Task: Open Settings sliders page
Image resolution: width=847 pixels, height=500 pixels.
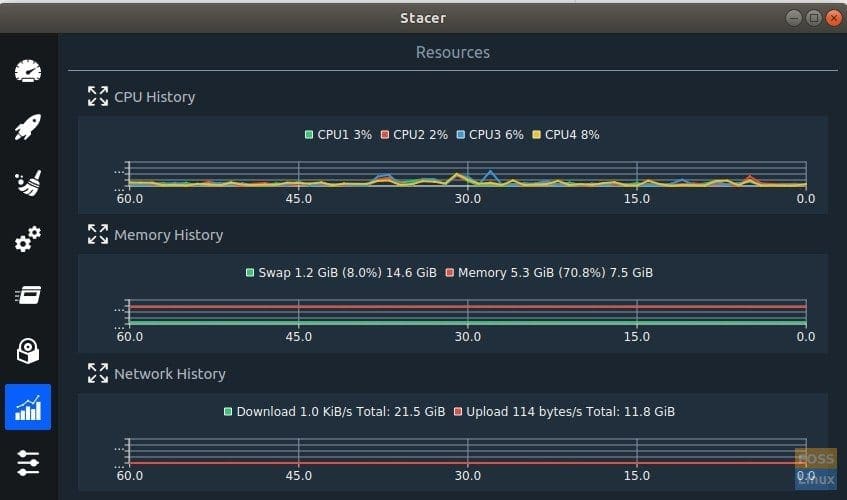Action: pos(28,463)
